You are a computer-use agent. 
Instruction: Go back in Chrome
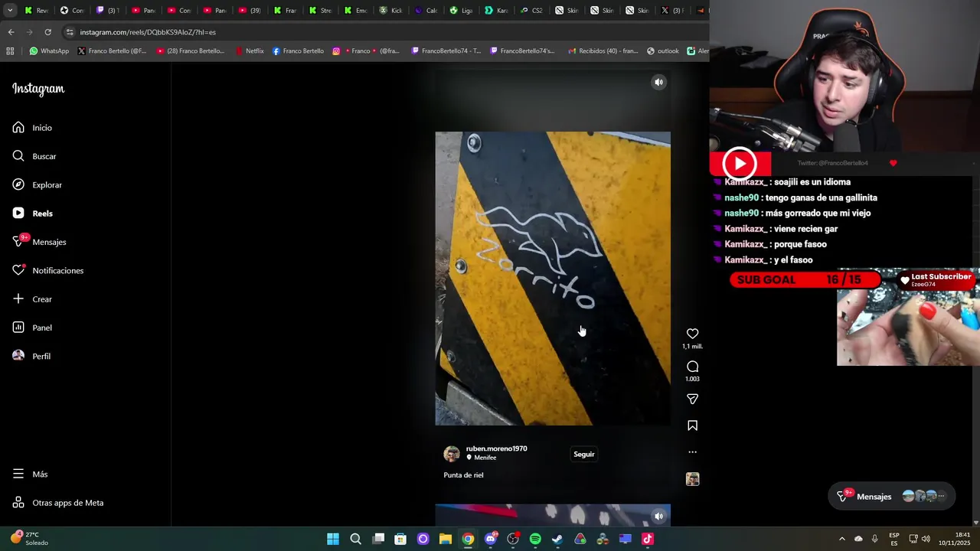coord(11,32)
